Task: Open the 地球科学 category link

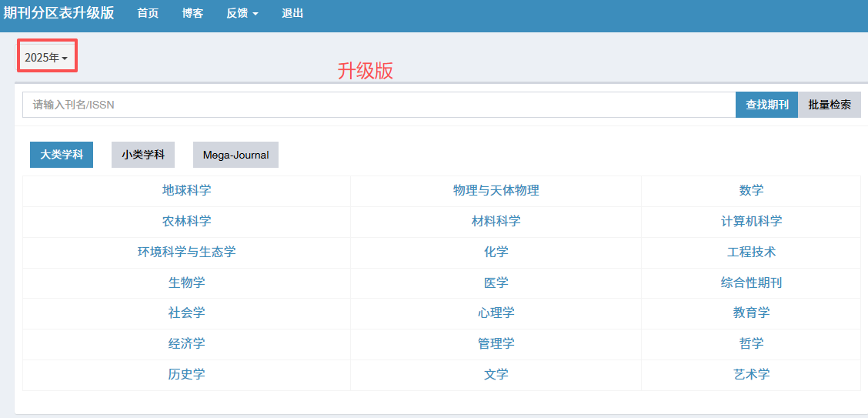Action: coord(186,191)
